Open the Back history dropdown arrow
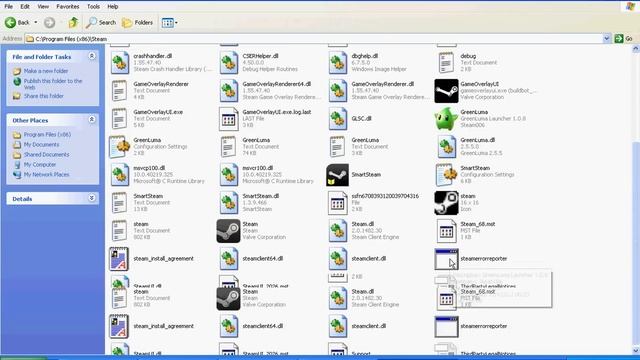Screen dimensions: 640x360 (x=36, y=22)
